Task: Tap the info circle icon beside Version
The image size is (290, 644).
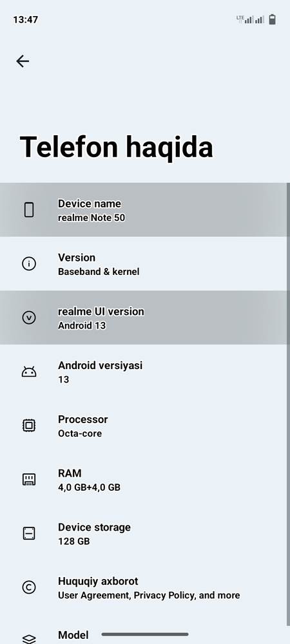Action: [x=29, y=263]
